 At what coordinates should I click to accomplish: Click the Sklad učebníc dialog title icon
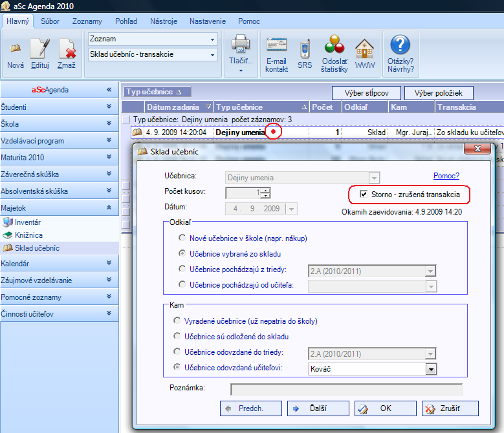pos(142,151)
